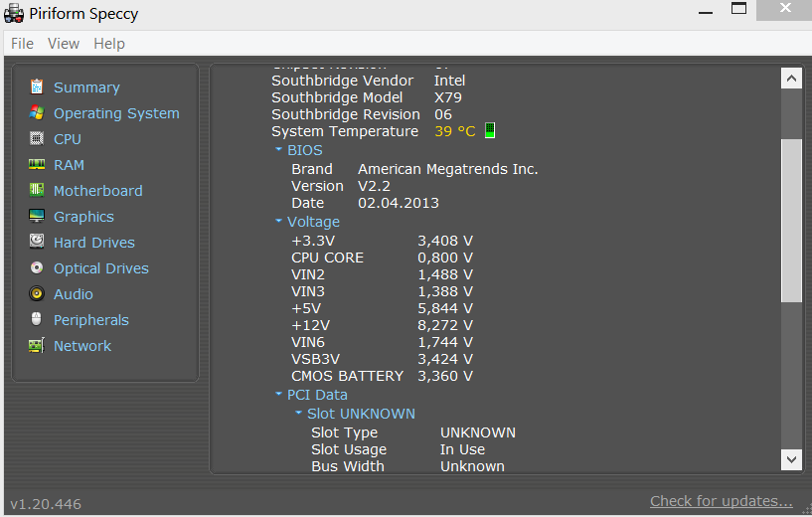
Task: Click the Peripherals mouse icon
Action: click(36, 319)
